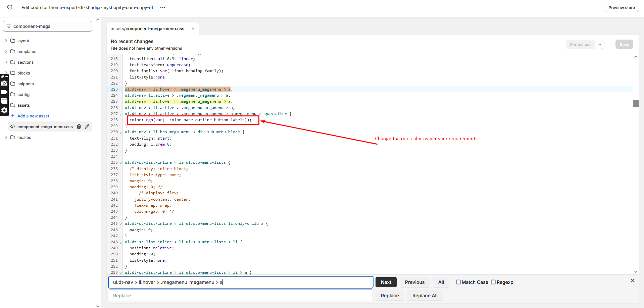Image resolution: width=644 pixels, height=308 pixels.
Task: Click Previous to find prior match
Action: [x=415, y=282]
